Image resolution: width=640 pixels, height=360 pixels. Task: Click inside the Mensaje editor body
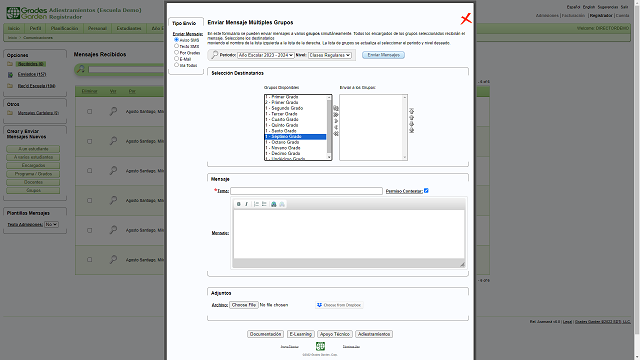(x=349, y=234)
